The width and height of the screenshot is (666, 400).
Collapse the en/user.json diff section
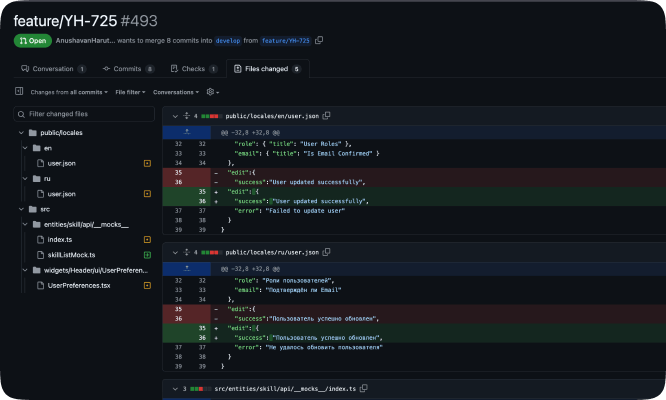click(174, 116)
